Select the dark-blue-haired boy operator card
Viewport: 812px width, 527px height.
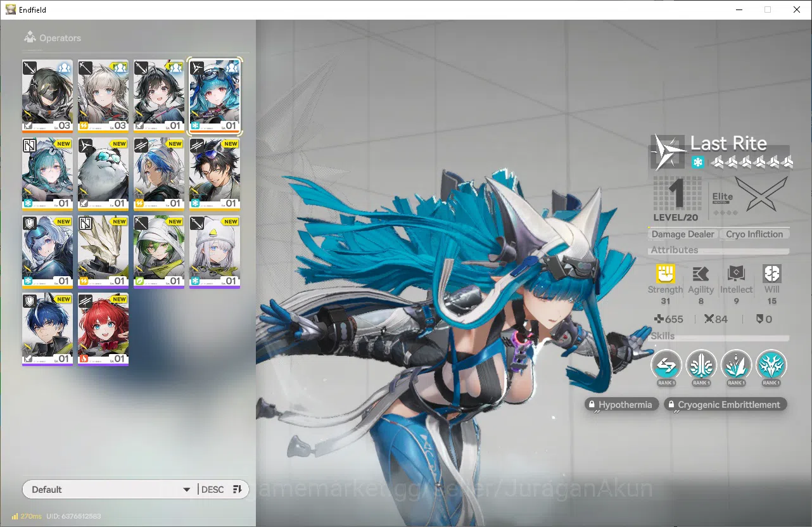click(48, 329)
